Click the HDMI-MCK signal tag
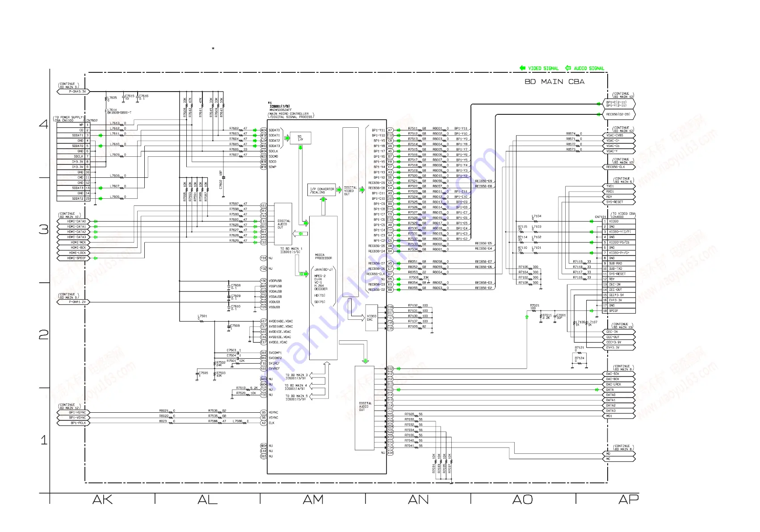 coord(74,243)
